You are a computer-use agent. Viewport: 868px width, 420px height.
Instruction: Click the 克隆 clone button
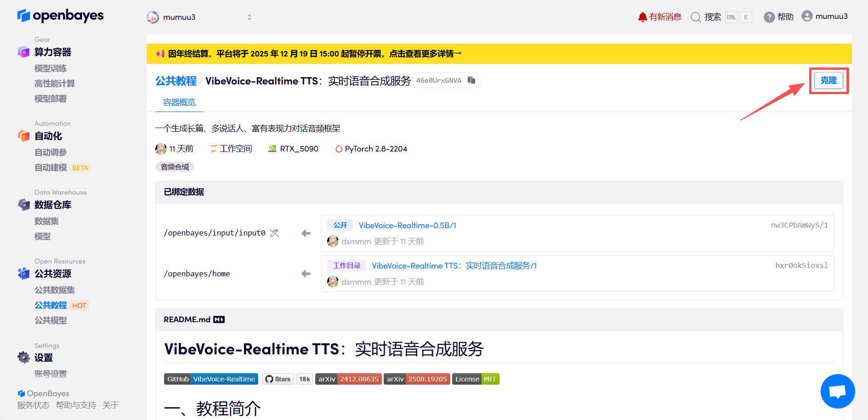click(828, 81)
